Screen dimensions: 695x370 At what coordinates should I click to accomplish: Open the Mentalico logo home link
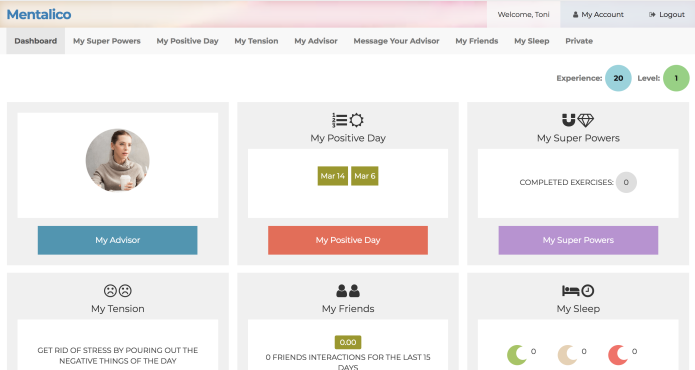(39, 14)
